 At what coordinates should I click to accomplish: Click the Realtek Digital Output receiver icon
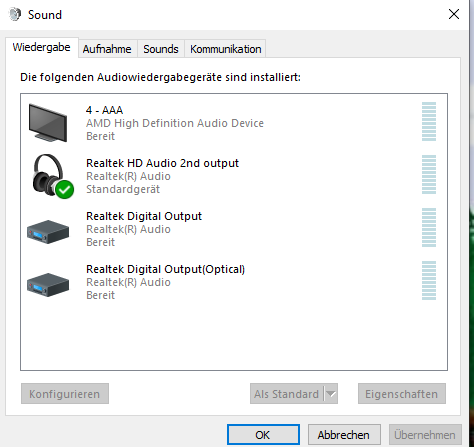[48, 231]
